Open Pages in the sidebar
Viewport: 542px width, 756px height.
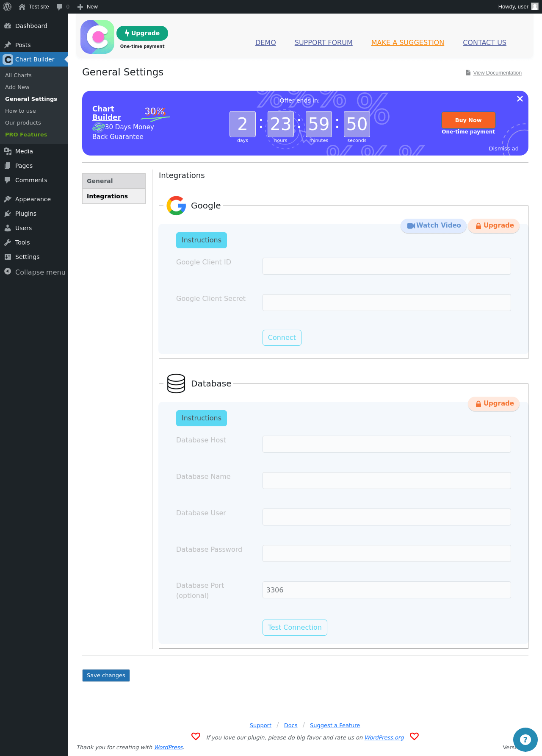coord(34,166)
